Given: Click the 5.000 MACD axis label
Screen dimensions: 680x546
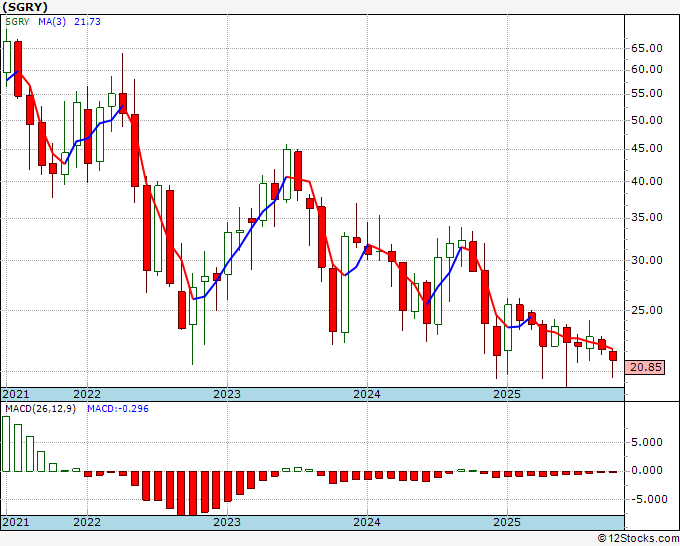Looking at the screenshot, I should pyautogui.click(x=646, y=442).
